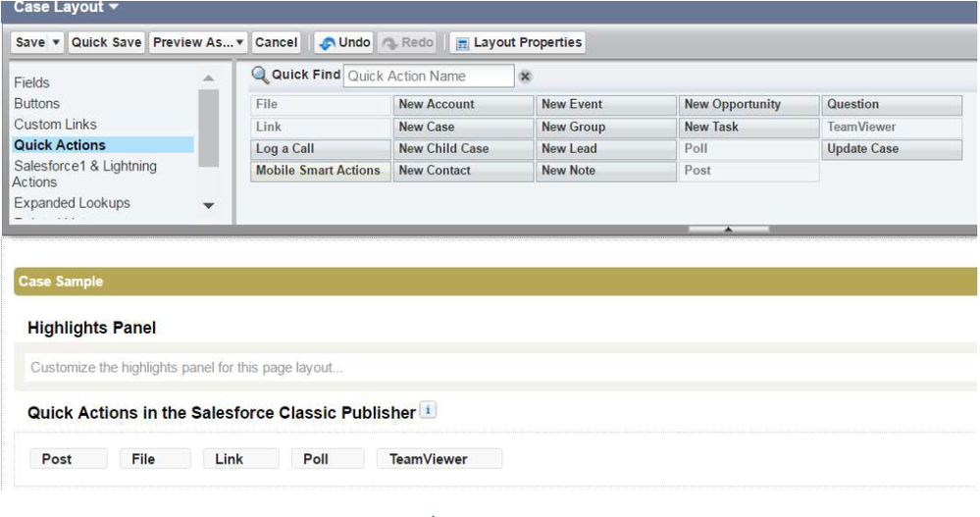Select the Question action
The width and height of the screenshot is (980, 517).
[x=892, y=104]
